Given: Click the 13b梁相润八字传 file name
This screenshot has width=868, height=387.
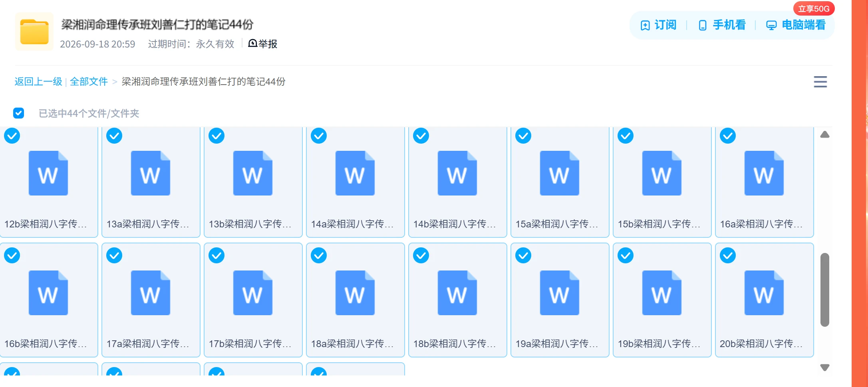Looking at the screenshot, I should (x=250, y=224).
